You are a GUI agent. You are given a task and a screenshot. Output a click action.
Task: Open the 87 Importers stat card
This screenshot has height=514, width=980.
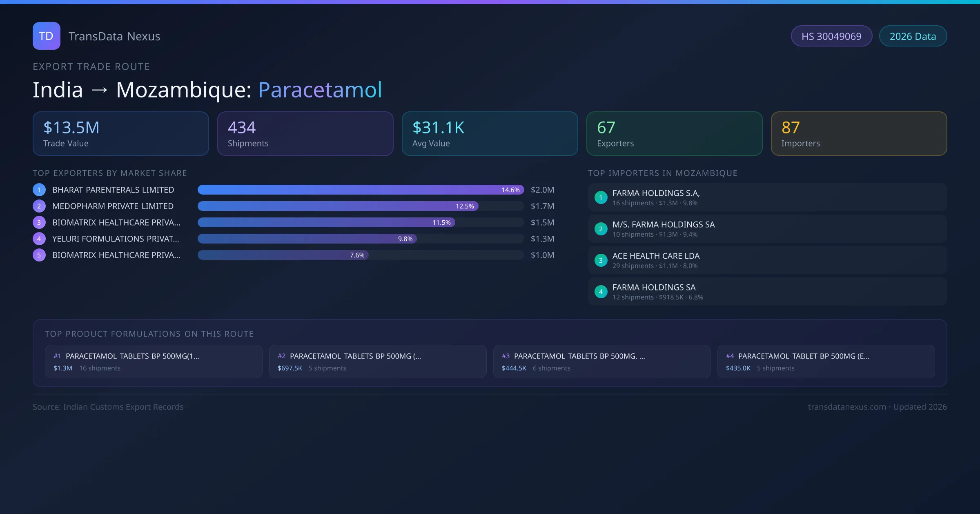pyautogui.click(x=859, y=134)
